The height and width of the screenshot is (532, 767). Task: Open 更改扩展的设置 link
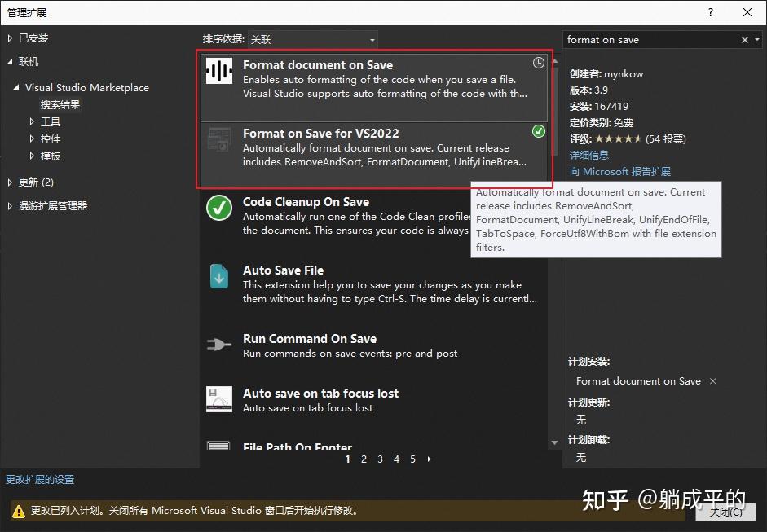(x=40, y=480)
